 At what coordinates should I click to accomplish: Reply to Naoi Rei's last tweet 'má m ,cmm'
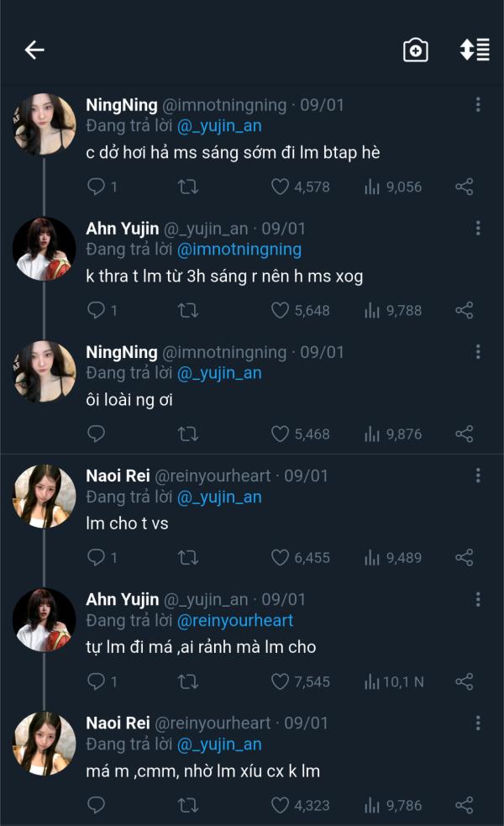point(97,805)
